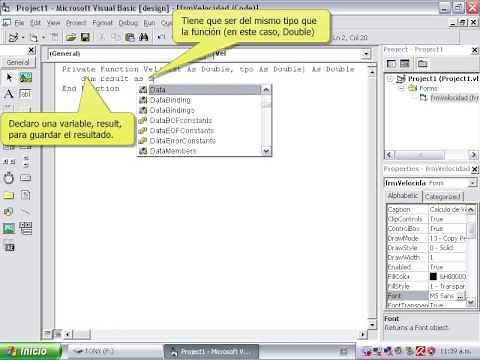Open the Run menu
The image size is (480, 360).
(149, 23)
